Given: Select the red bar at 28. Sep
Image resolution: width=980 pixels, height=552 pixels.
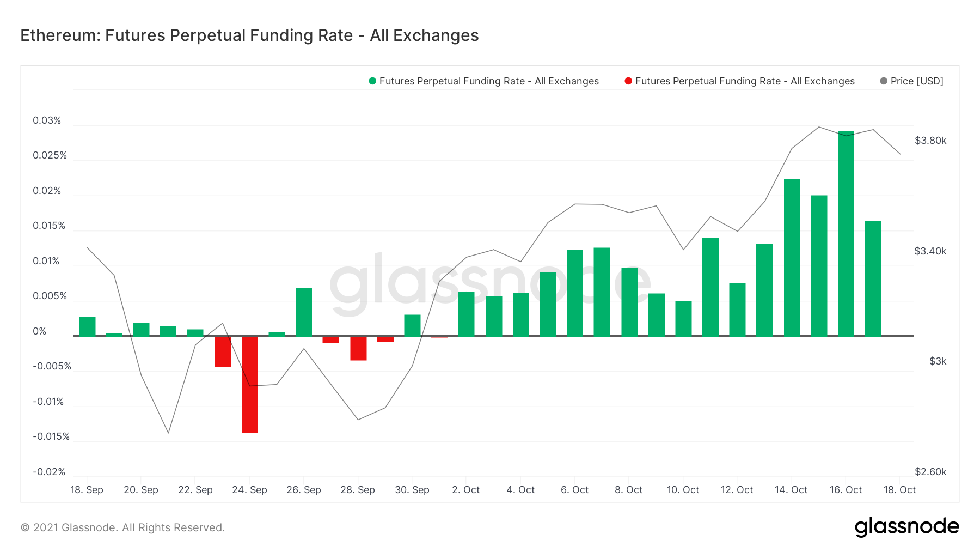Looking at the screenshot, I should coord(358,348).
